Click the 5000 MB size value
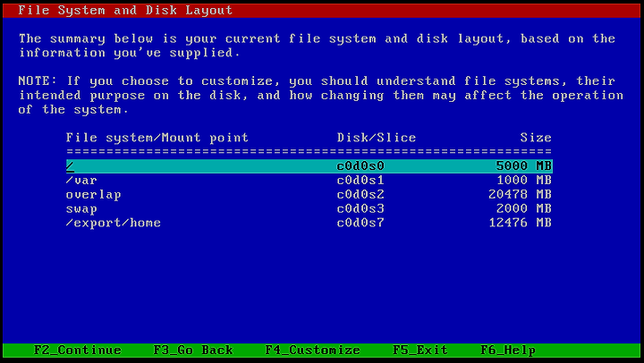The image size is (644, 363). click(x=523, y=166)
